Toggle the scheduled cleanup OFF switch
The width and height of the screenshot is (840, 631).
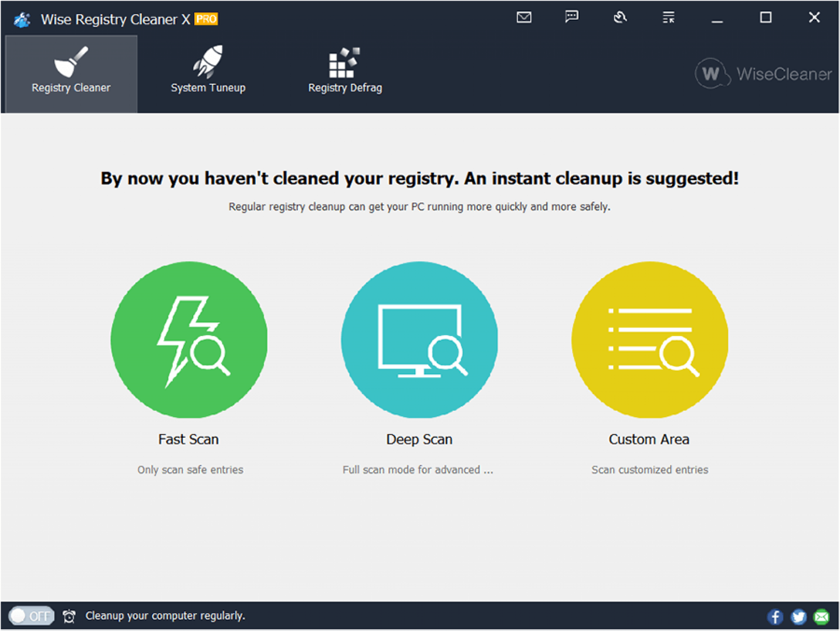tap(32, 615)
